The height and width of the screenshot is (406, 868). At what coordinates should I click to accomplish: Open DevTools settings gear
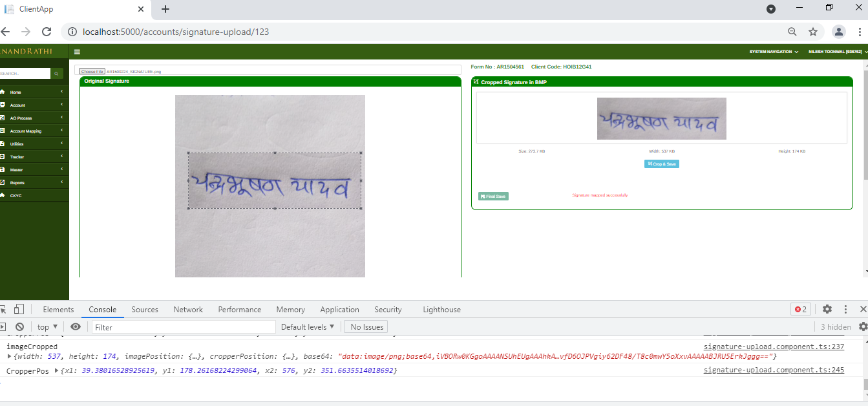[x=828, y=309]
